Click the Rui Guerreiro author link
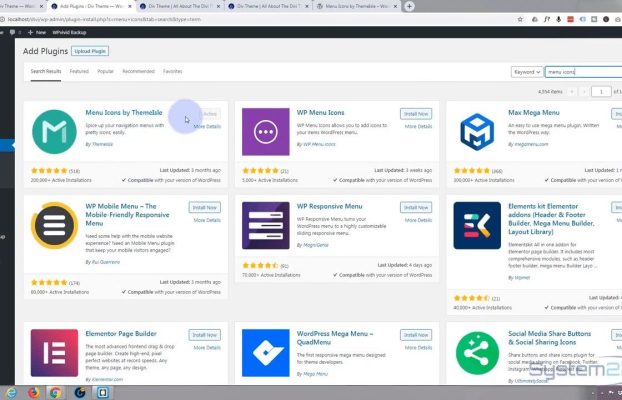Image resolution: width=622 pixels, height=400 pixels. [x=105, y=262]
